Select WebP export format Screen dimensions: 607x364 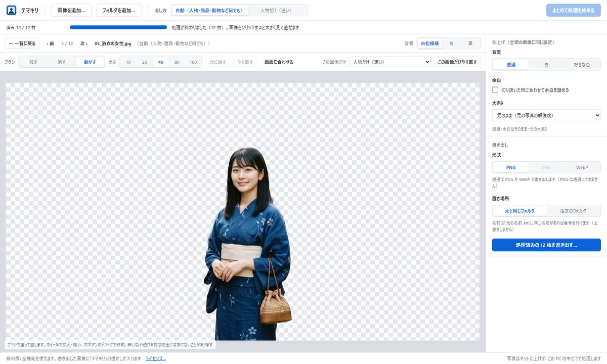pyautogui.click(x=582, y=167)
